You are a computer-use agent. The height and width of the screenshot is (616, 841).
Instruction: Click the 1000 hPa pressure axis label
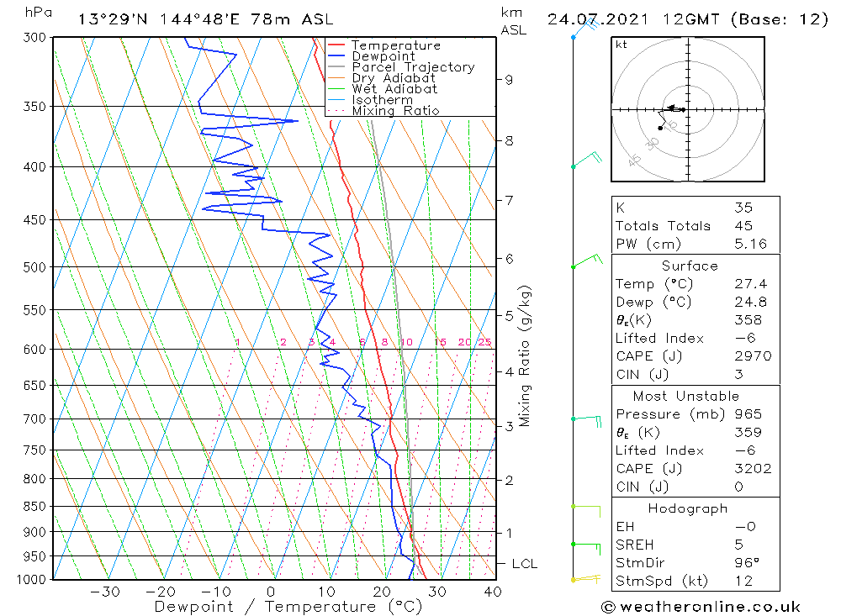(32, 579)
